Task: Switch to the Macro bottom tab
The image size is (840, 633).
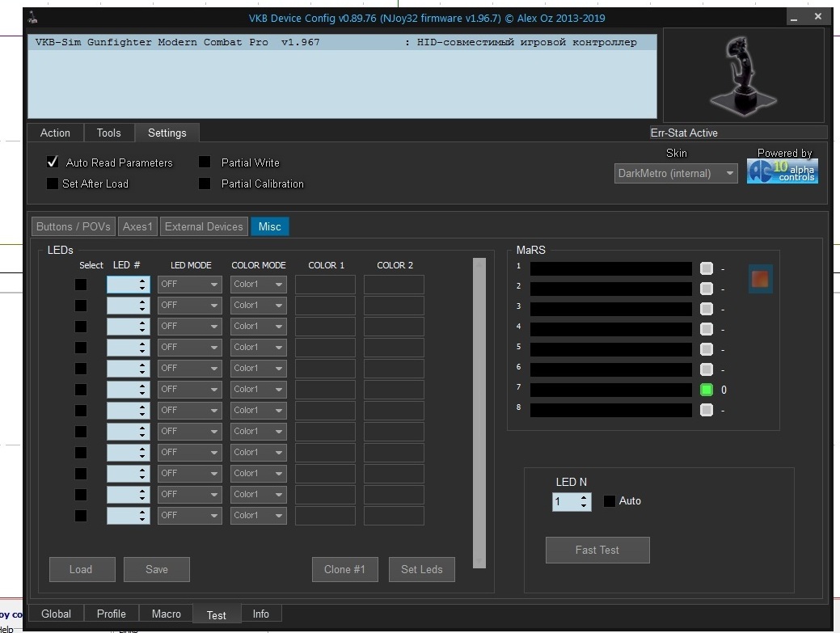Action: 166,614
